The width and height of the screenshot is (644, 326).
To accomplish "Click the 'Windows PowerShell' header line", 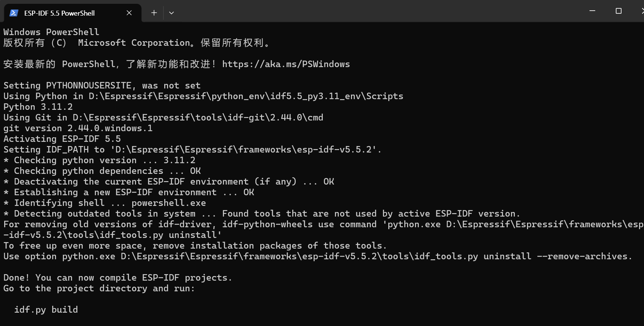I will click(x=51, y=32).
